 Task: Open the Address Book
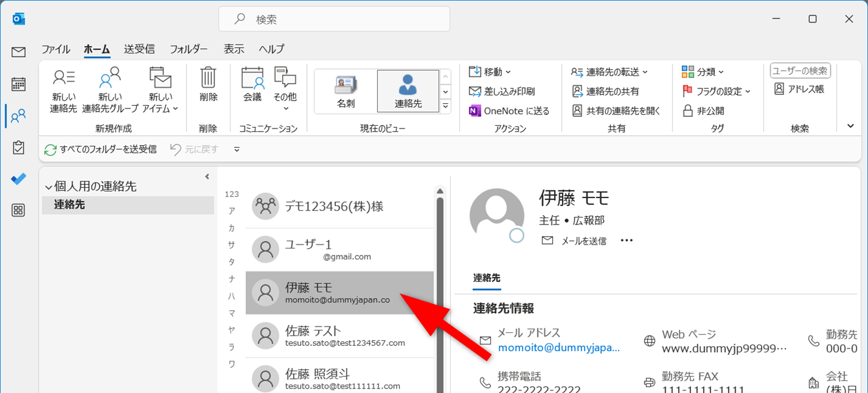[x=799, y=89]
